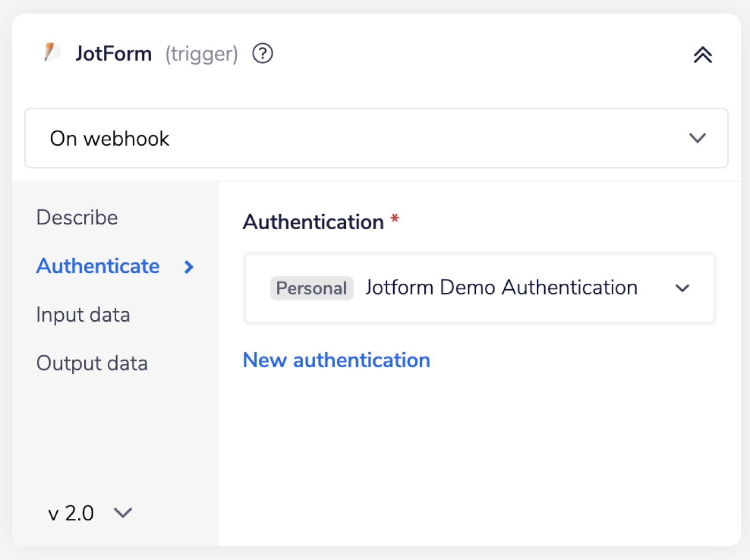The image size is (750, 560).
Task: Click the arrow beside Authenticate
Action: (x=189, y=267)
